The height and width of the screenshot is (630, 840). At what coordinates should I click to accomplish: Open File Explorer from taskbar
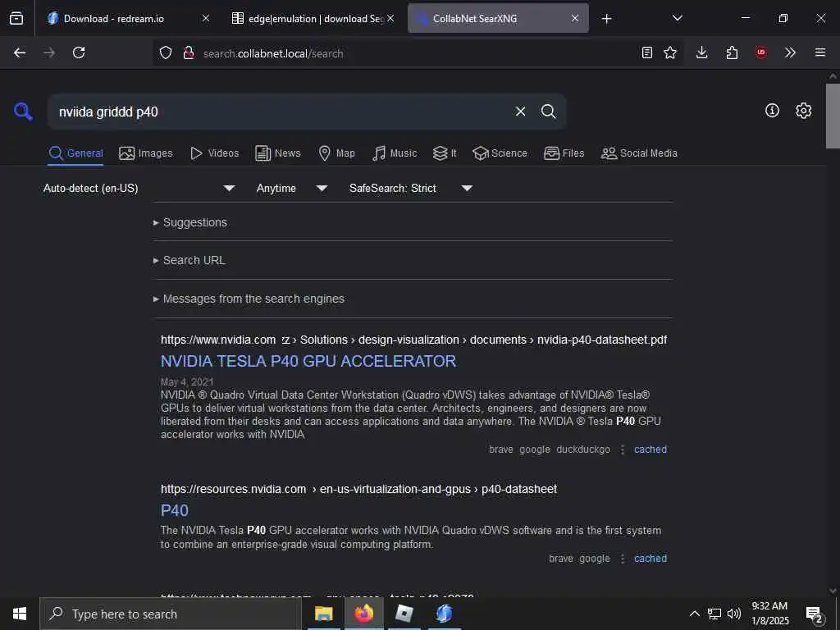click(x=323, y=614)
